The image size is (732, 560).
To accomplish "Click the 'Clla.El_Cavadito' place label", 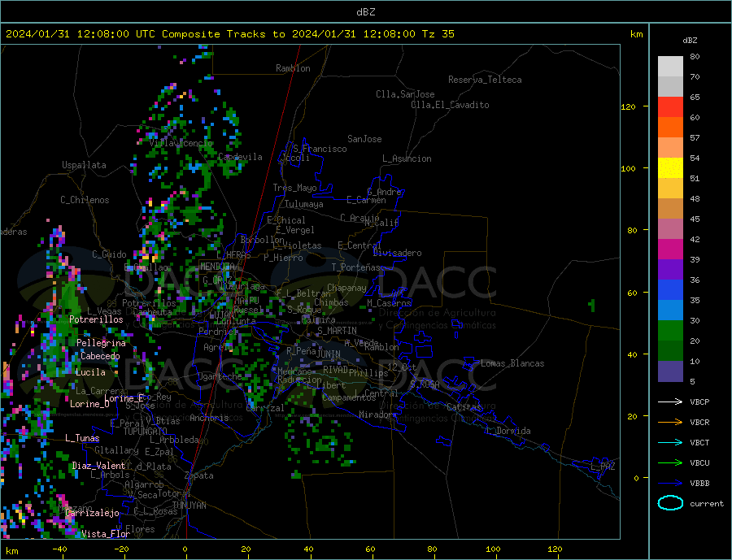I will pos(450,105).
